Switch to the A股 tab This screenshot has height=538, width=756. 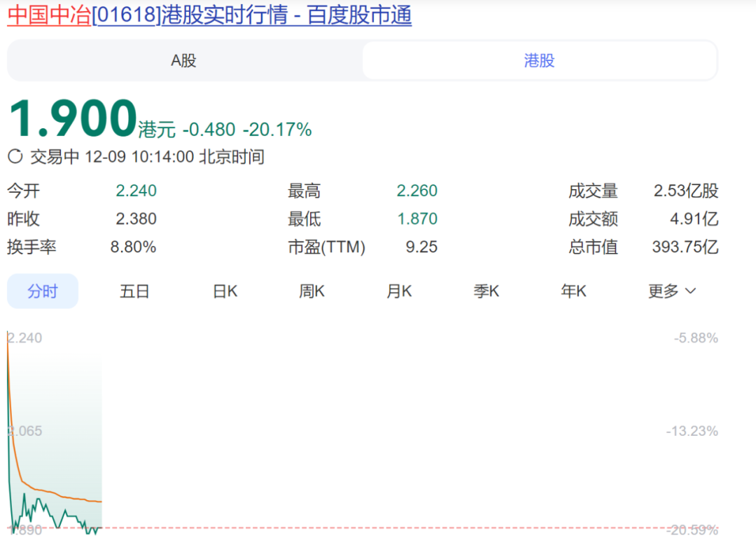[x=184, y=60]
